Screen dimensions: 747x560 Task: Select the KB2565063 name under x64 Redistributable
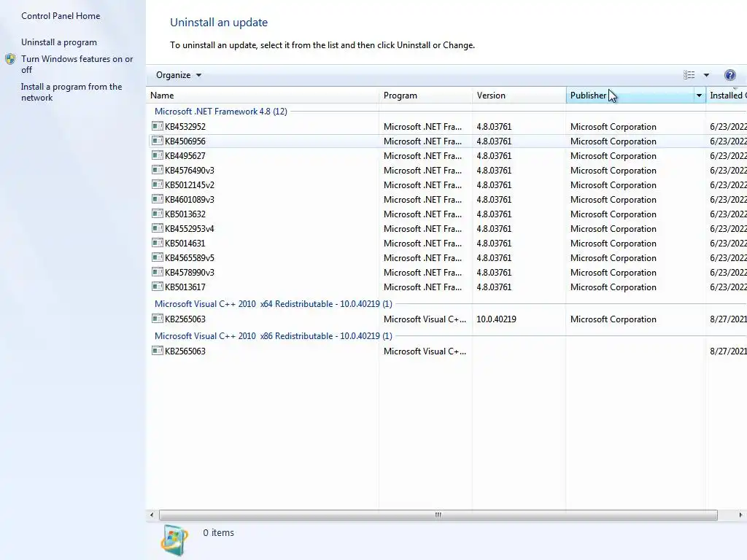(185, 319)
